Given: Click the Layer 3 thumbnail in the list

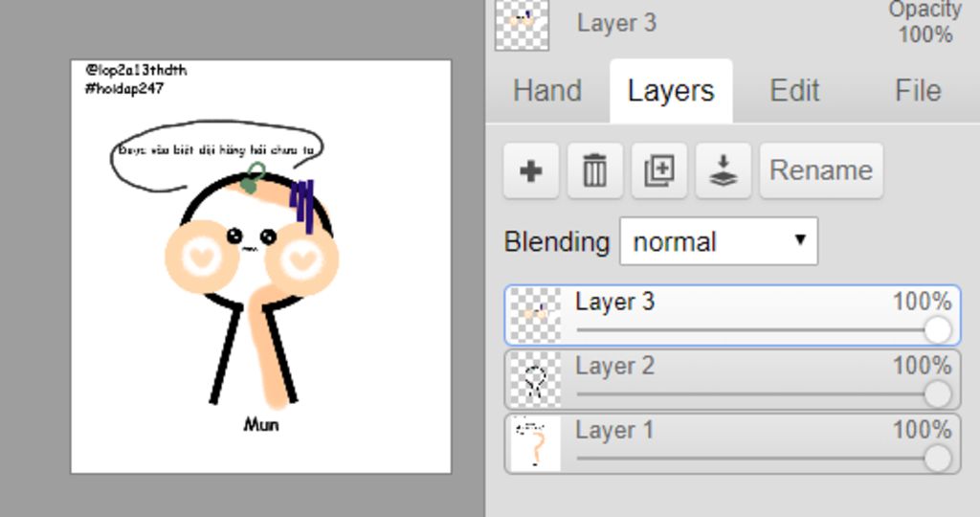Looking at the screenshot, I should (x=536, y=315).
